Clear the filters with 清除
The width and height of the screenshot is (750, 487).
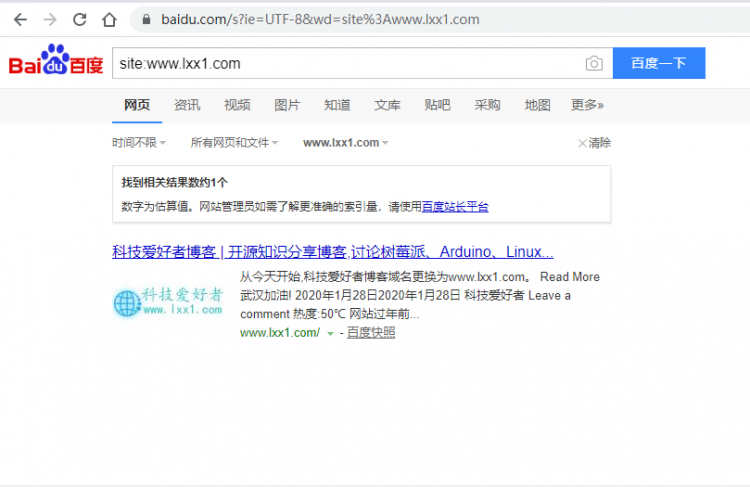tap(595, 143)
